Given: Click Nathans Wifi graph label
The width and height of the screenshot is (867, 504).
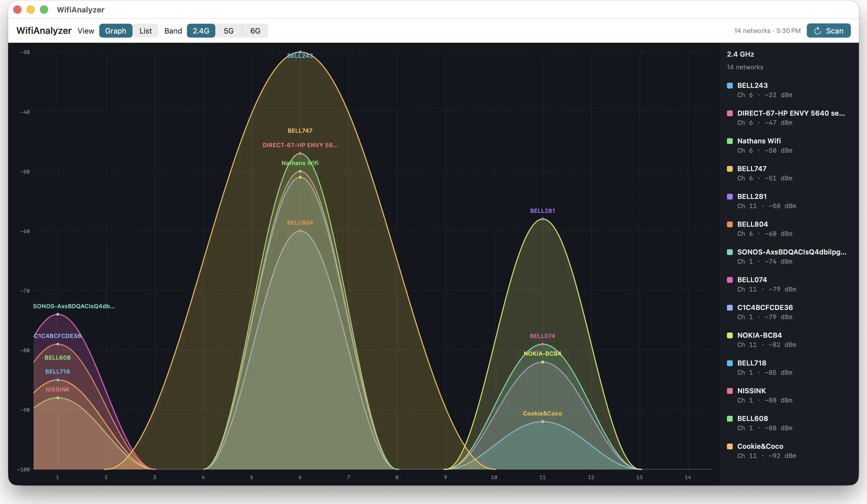Looking at the screenshot, I should tap(300, 163).
